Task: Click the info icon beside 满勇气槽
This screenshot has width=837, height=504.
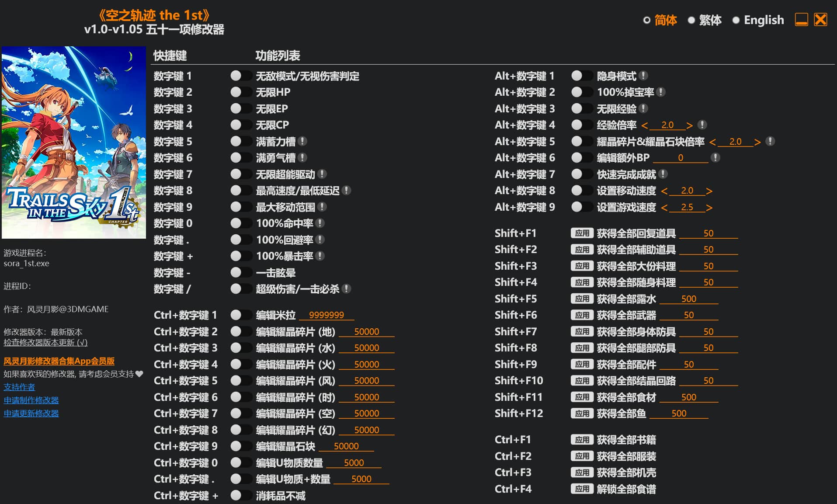Action: click(302, 157)
